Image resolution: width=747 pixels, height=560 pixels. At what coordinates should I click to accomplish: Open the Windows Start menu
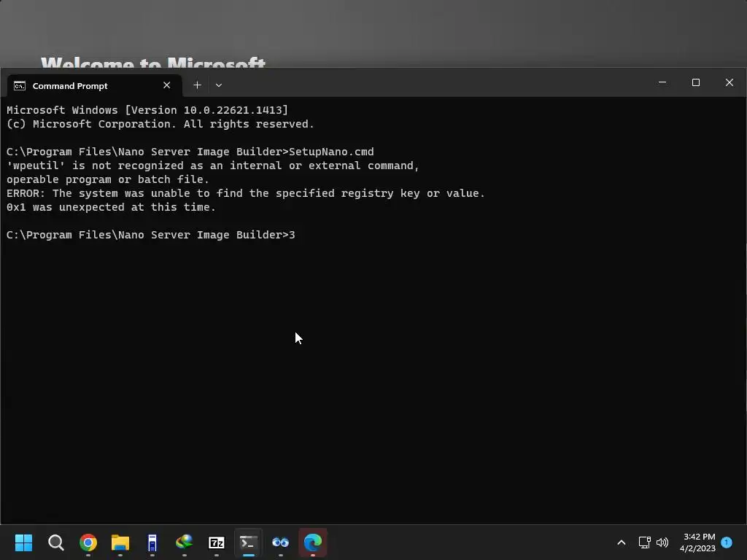coord(23,542)
